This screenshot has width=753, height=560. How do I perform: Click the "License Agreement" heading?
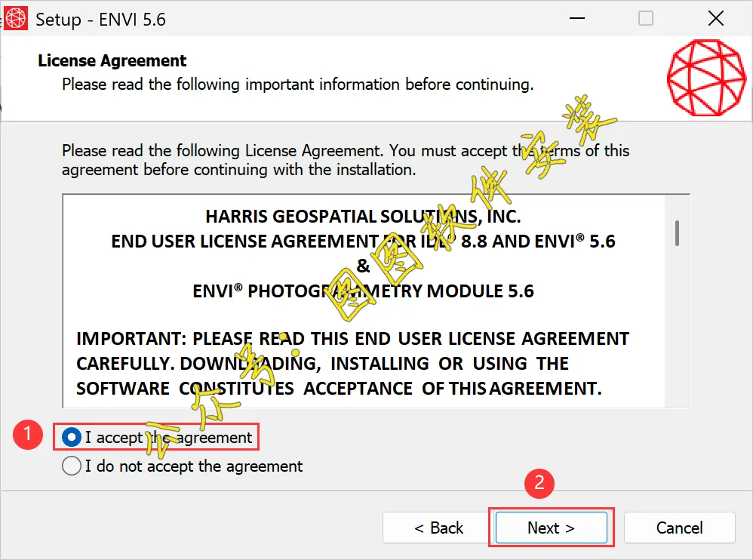(112, 60)
